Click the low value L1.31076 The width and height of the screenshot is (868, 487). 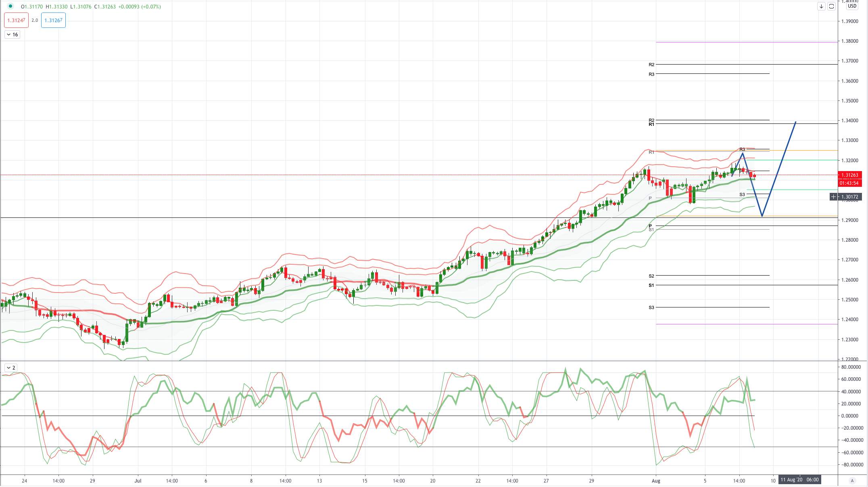pos(81,6)
